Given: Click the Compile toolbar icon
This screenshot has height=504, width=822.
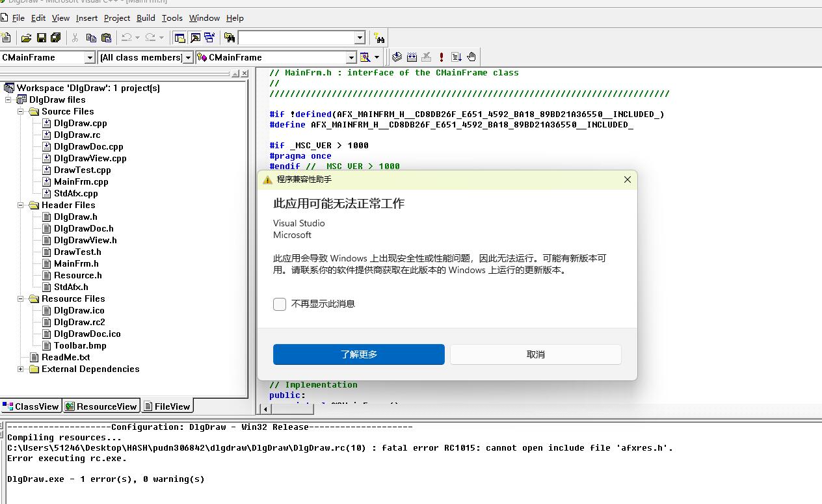Looking at the screenshot, I should tap(397, 57).
